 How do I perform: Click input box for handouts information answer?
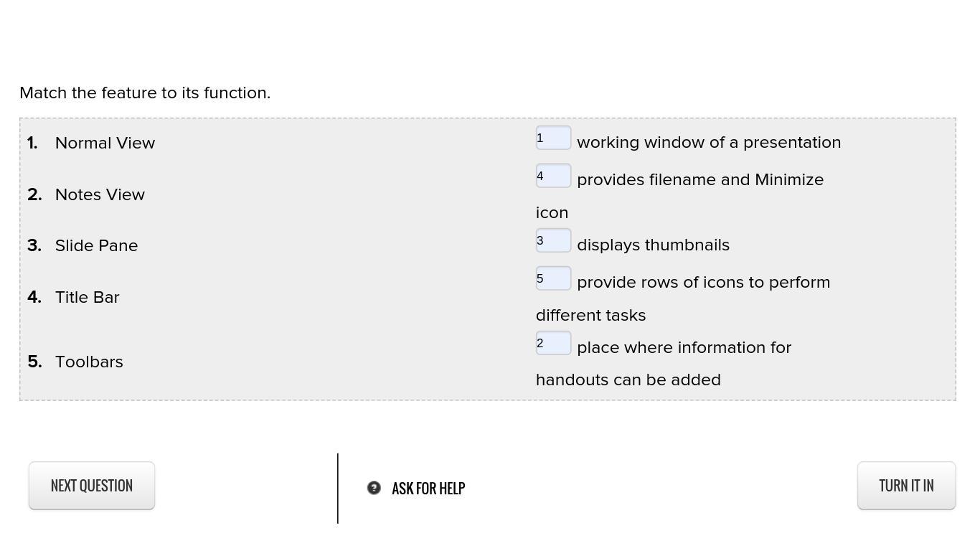coord(553,343)
